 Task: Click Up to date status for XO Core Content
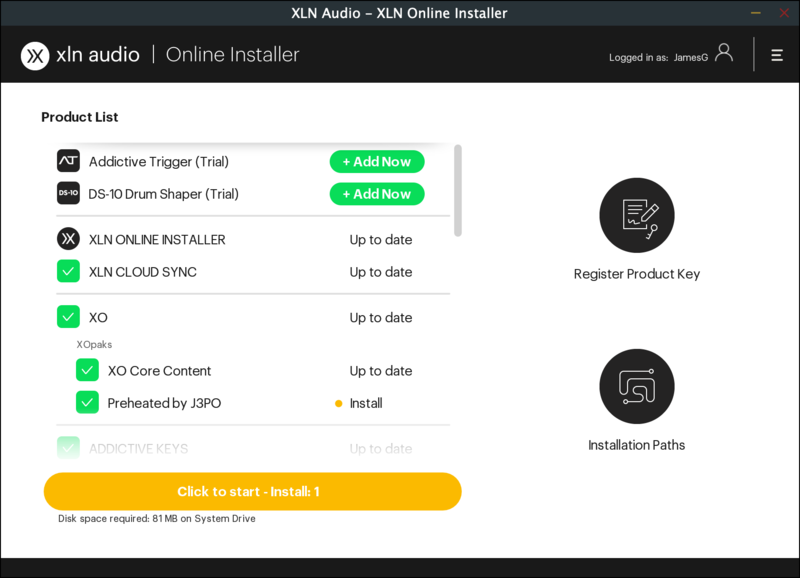tap(381, 371)
